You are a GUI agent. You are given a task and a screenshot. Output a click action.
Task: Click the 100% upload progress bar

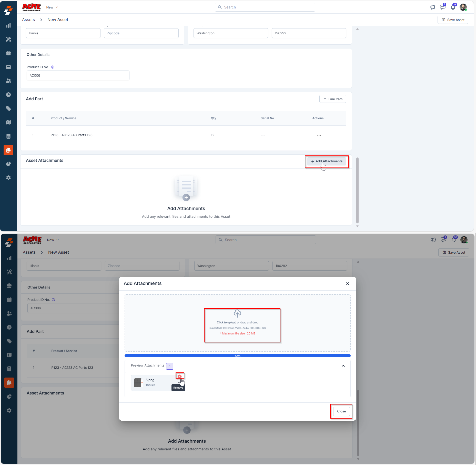tap(238, 356)
